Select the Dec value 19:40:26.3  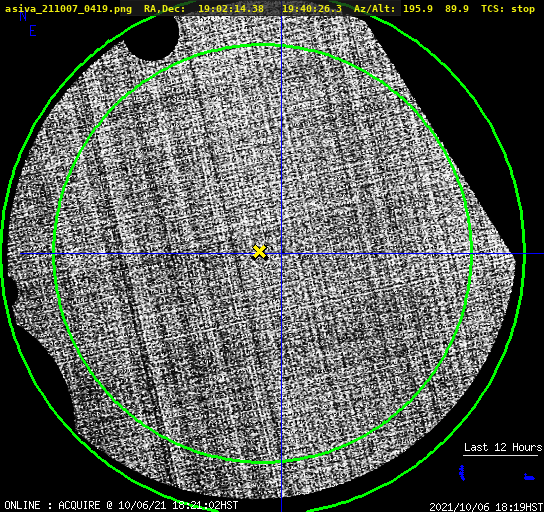pyautogui.click(x=312, y=9)
